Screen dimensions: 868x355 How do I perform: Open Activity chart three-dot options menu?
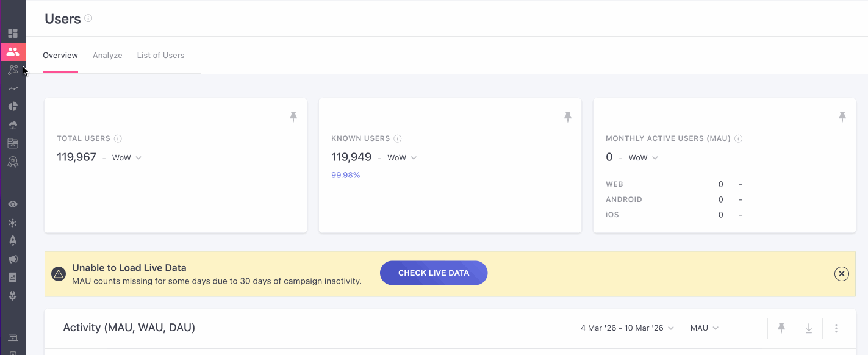(836, 328)
